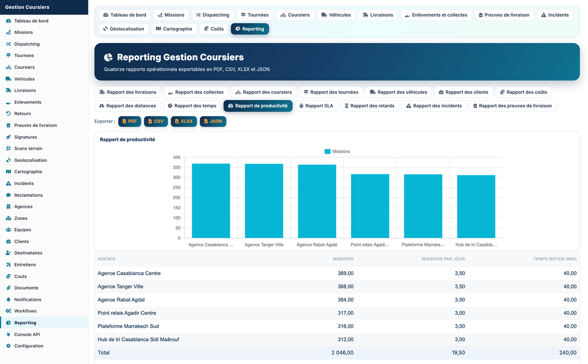Click the Missions icon in the sidebar
This screenshot has width=588, height=364.
click(x=8, y=32)
